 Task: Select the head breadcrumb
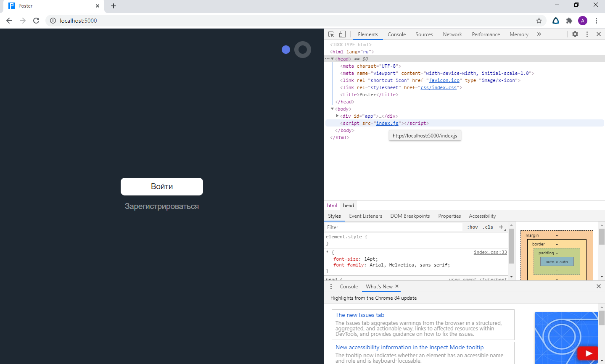click(x=349, y=206)
